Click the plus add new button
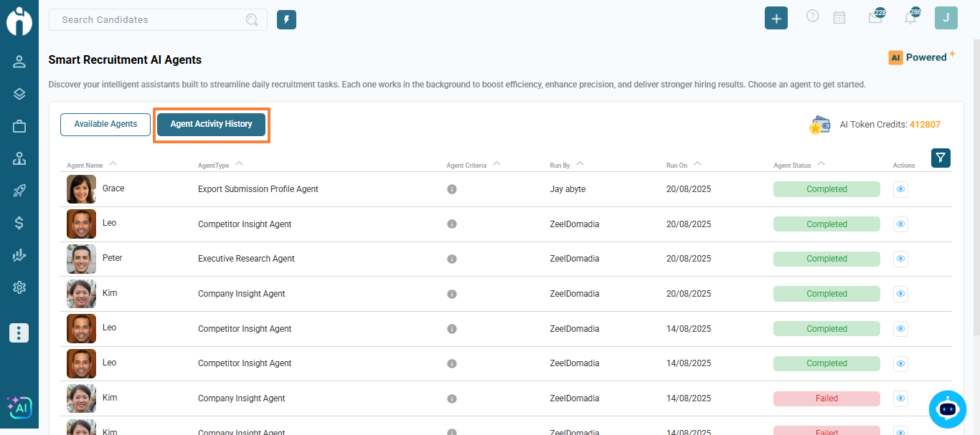This screenshot has height=435, width=980. point(776,18)
